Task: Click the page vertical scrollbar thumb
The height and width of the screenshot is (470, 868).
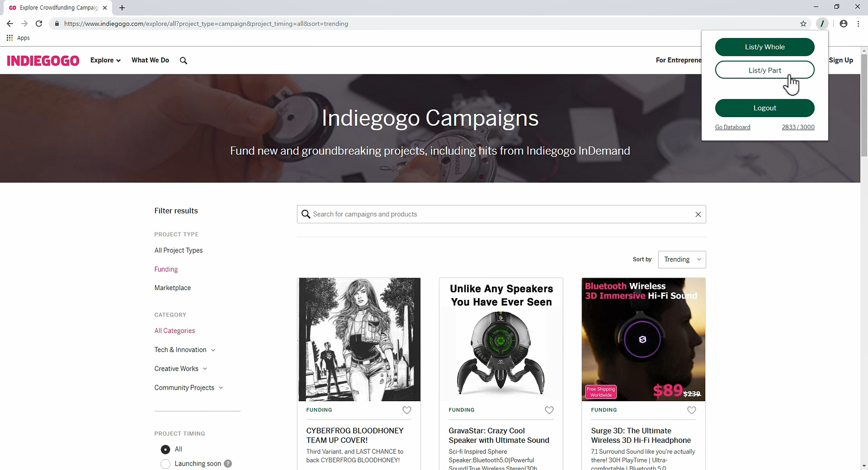Action: tap(864, 106)
